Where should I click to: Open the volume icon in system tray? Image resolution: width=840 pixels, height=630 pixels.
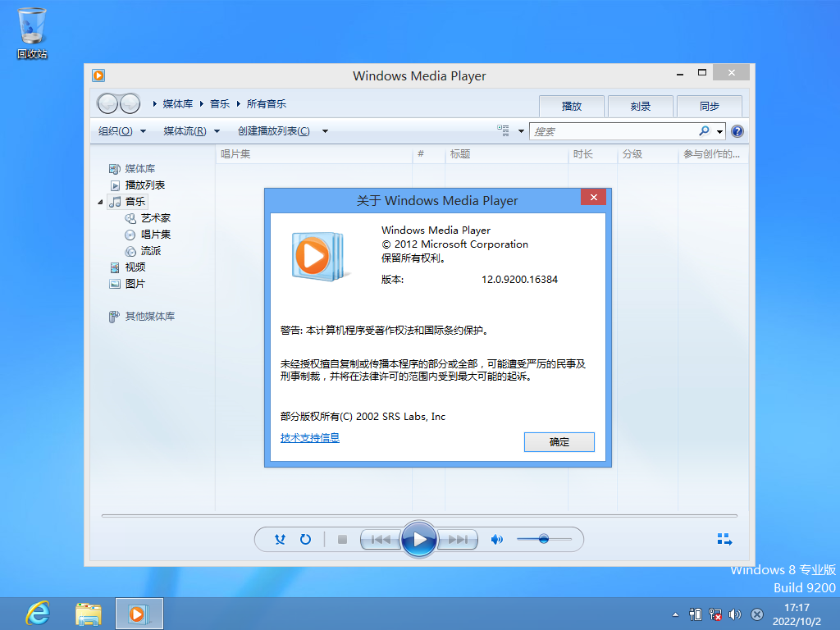pyautogui.click(x=734, y=614)
